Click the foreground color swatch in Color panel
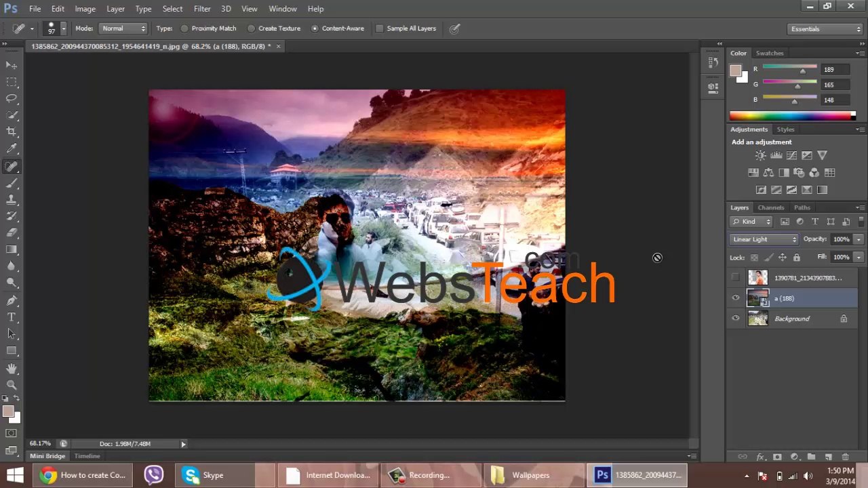The width and height of the screenshot is (868, 488). 736,70
